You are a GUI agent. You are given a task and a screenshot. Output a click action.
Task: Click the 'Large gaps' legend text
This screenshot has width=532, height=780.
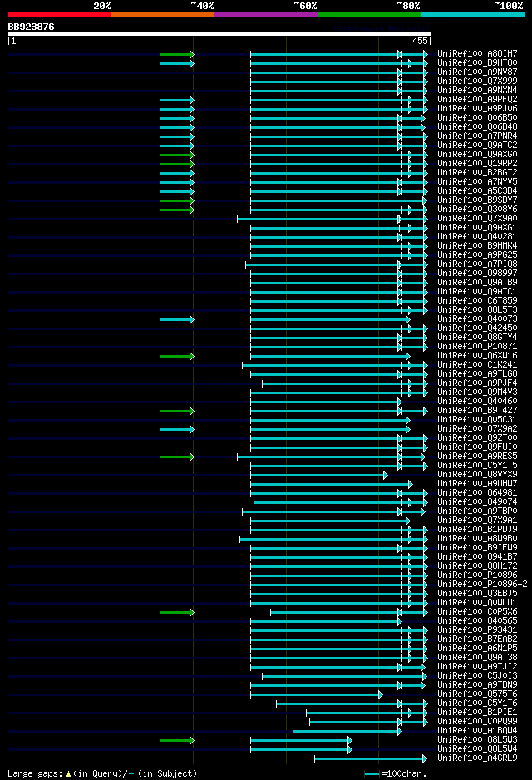[102, 774]
